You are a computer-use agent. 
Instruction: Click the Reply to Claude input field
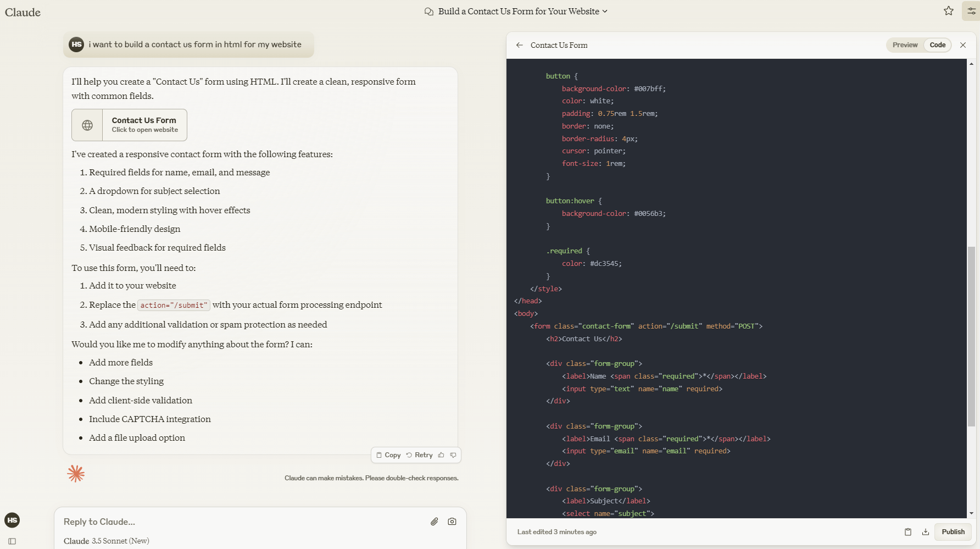(242, 522)
